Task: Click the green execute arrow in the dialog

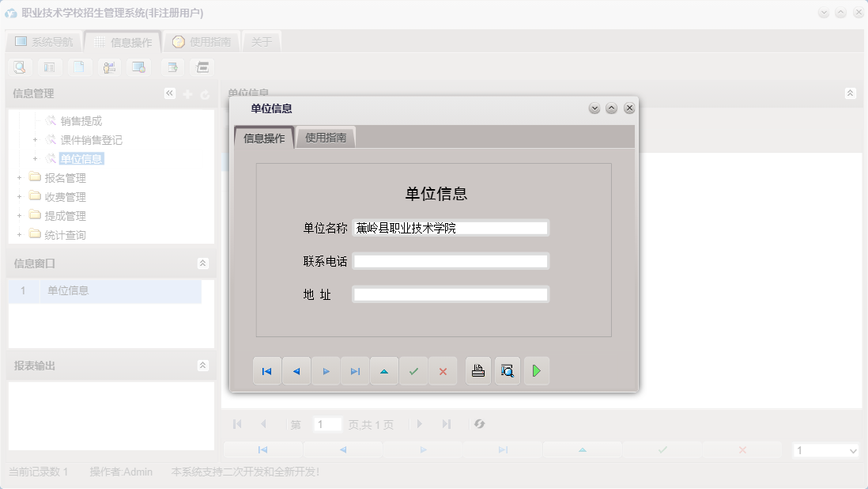Action: coord(537,370)
